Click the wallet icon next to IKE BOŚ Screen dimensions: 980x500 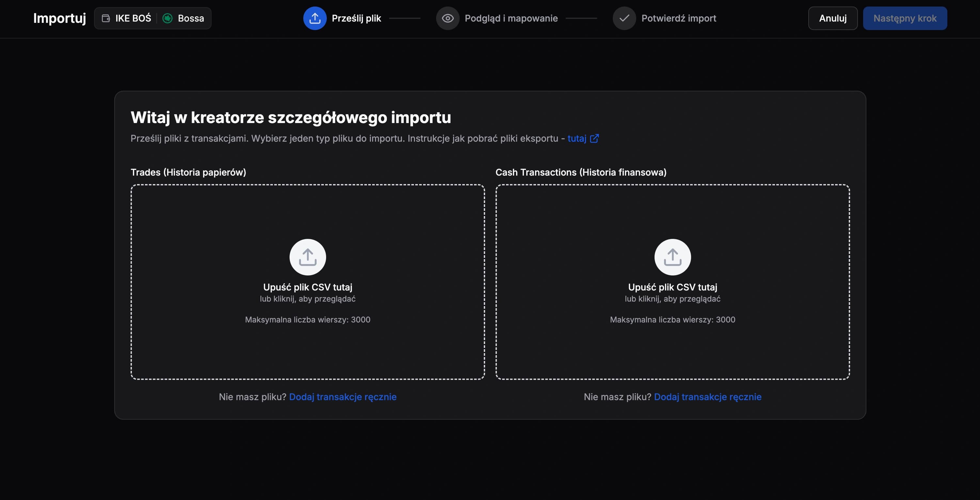point(106,18)
